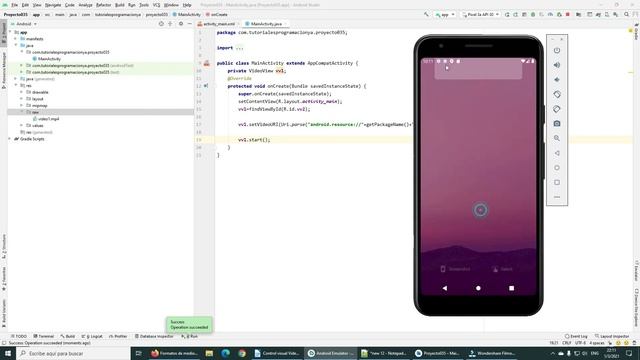The height and width of the screenshot is (360, 640).
Task: Open emulator extended controls (three dots)
Action: (557, 197)
